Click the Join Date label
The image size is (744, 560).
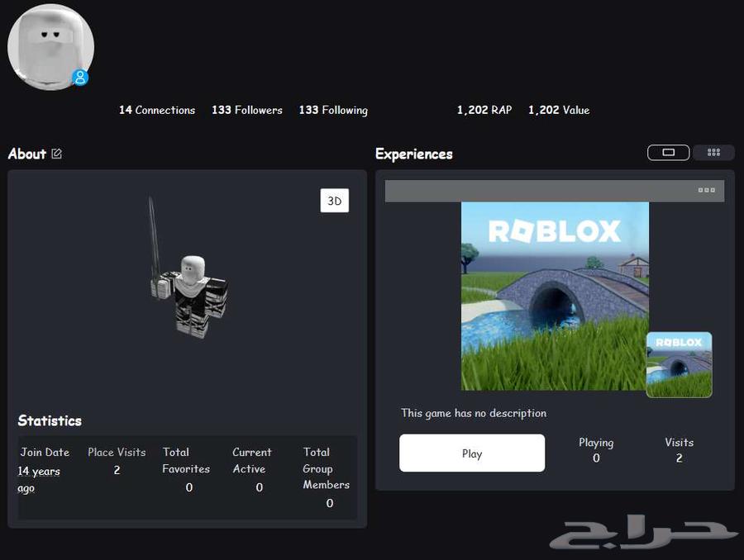point(45,453)
